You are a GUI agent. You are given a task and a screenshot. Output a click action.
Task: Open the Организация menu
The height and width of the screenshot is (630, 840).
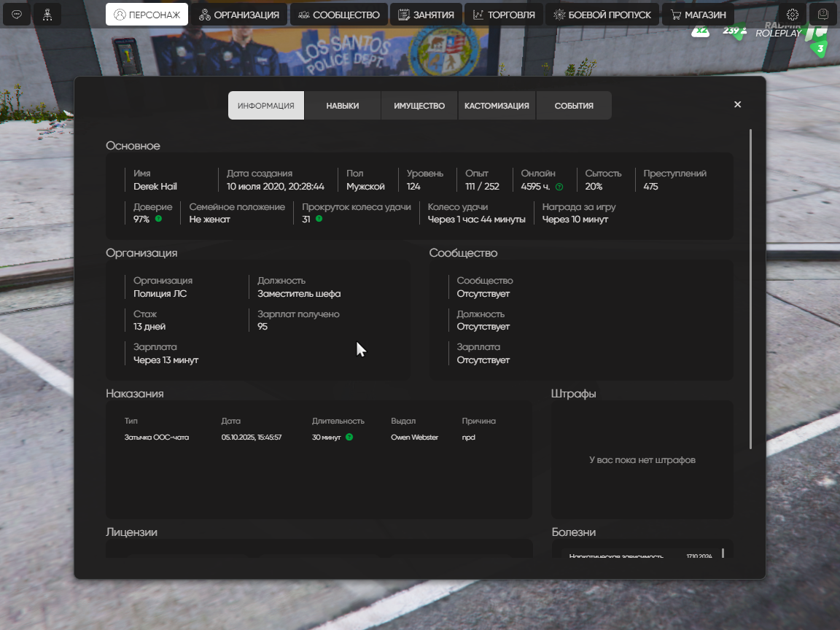[x=239, y=15]
